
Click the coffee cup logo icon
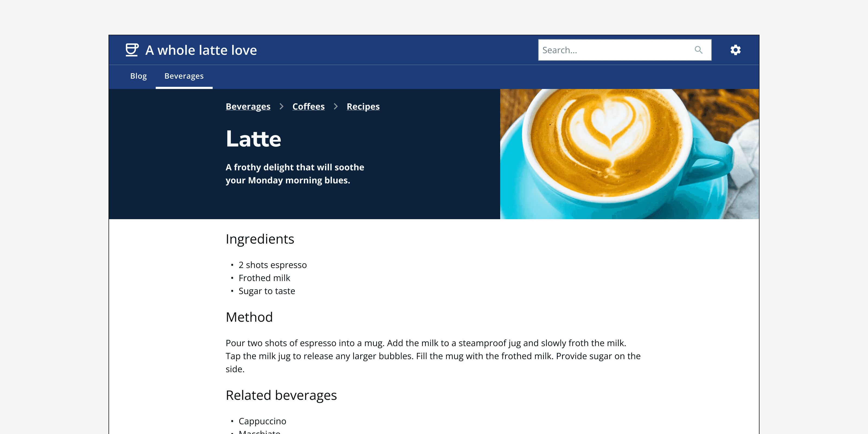coord(132,50)
